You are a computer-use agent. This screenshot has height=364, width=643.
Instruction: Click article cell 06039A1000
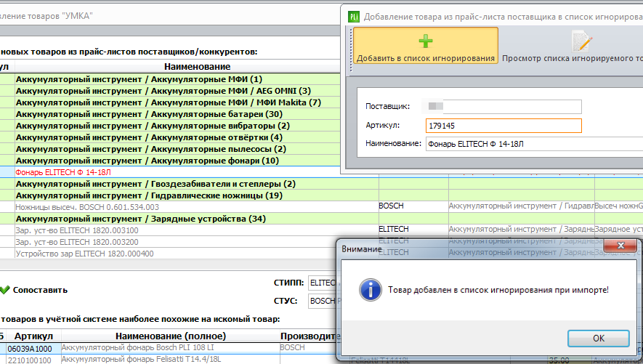tap(33, 349)
